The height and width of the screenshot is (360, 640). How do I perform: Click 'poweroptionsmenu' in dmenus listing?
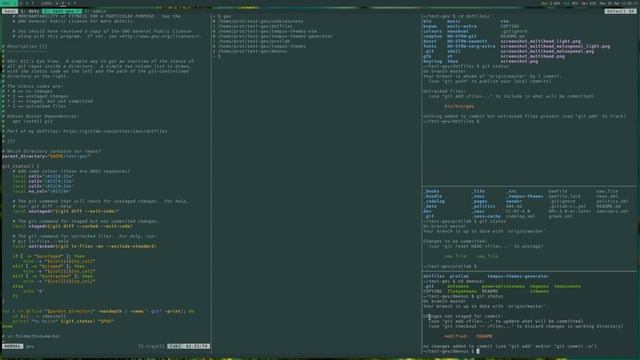[503, 286]
